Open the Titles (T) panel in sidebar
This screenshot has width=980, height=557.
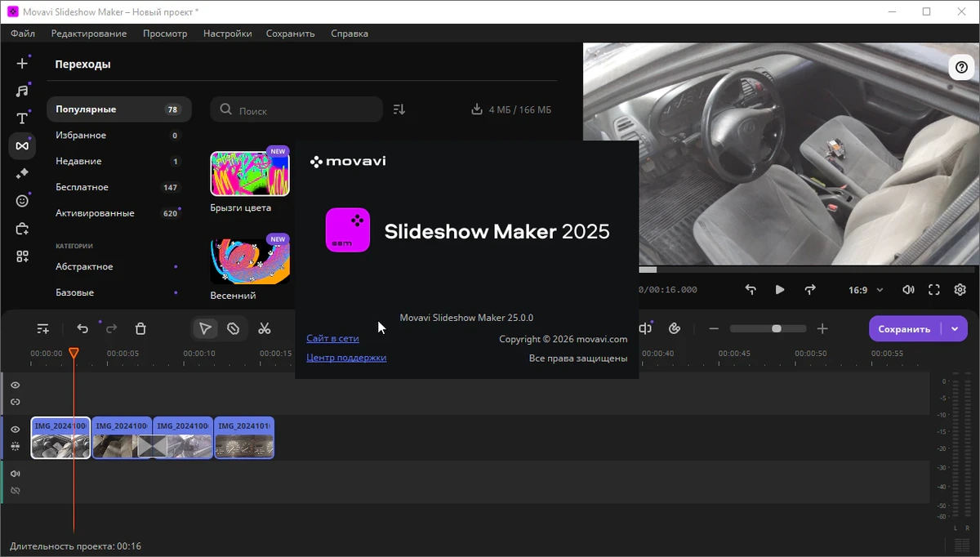pos(22,118)
